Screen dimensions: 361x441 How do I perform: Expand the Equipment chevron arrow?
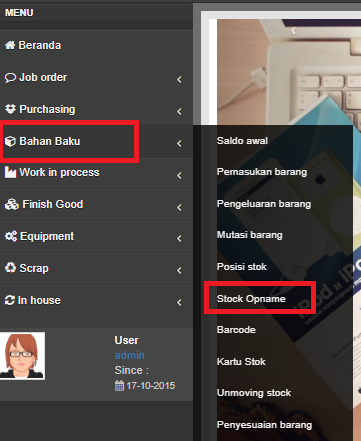pyautogui.click(x=179, y=238)
